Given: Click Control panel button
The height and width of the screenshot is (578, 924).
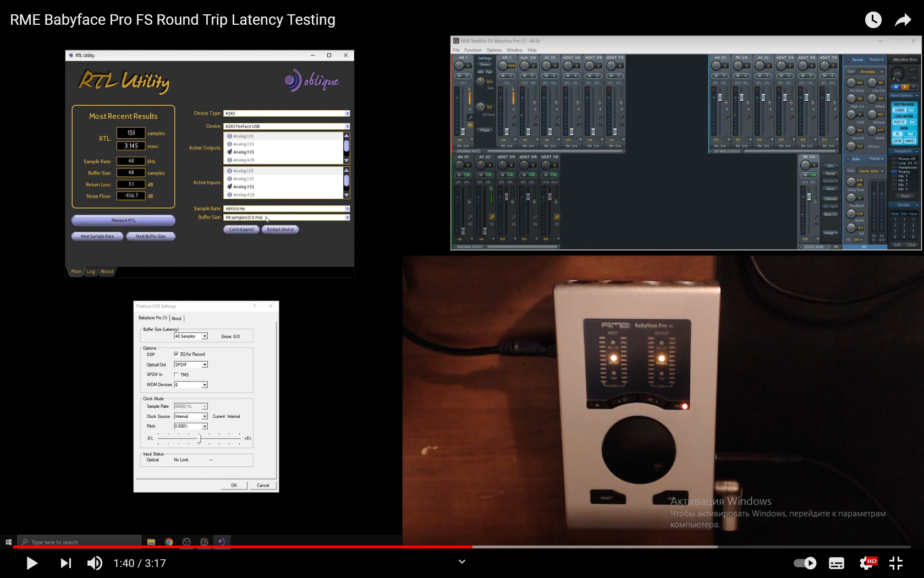Looking at the screenshot, I should [241, 230].
